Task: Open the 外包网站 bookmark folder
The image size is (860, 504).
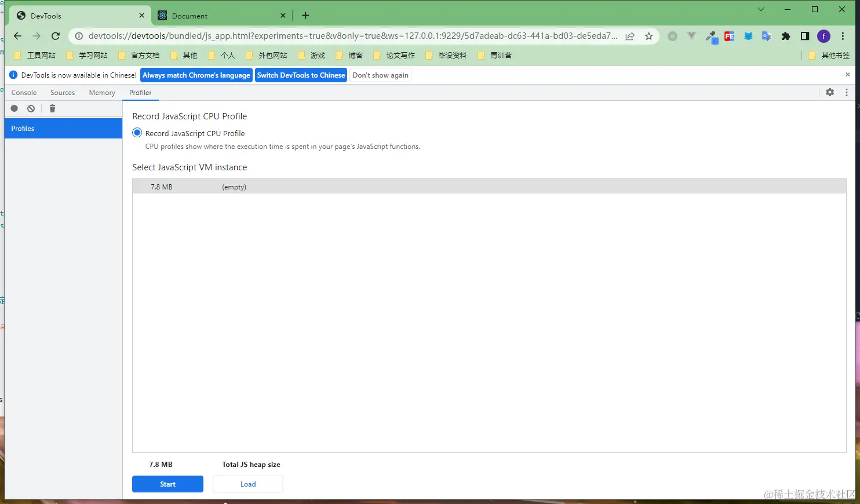Action: tap(267, 55)
